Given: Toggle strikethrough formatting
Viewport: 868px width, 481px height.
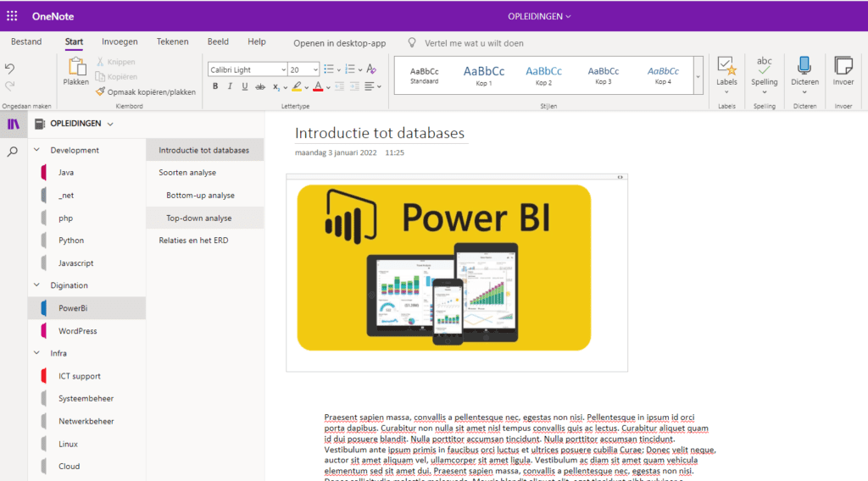Looking at the screenshot, I should [260, 86].
